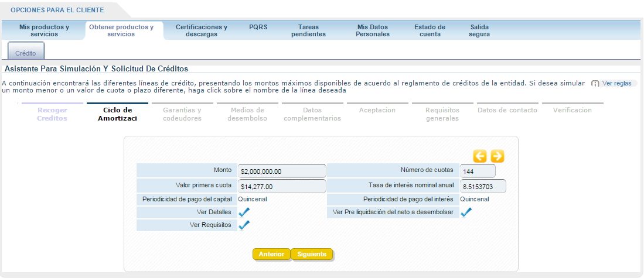The image size is (644, 278).
Task: Open Estado de cuenta menu
Action: coord(430,30)
